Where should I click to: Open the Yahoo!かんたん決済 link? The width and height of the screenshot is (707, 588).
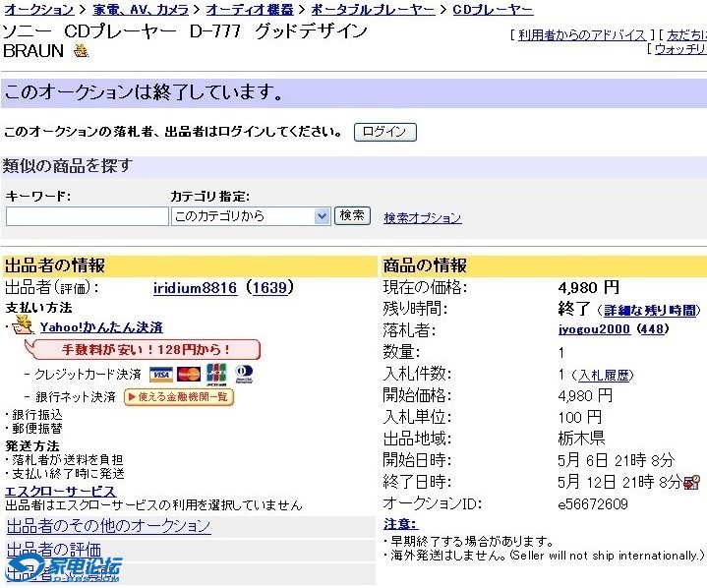coord(101,327)
